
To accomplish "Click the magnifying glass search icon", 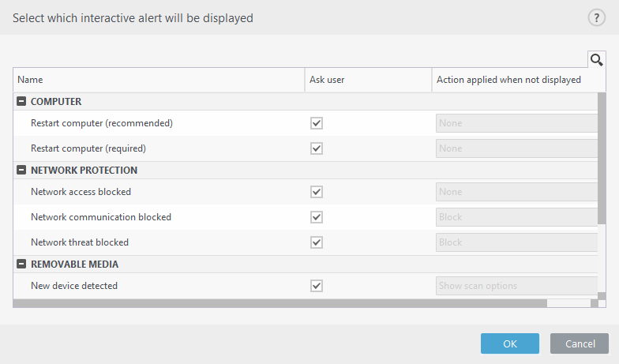I will click(x=597, y=60).
